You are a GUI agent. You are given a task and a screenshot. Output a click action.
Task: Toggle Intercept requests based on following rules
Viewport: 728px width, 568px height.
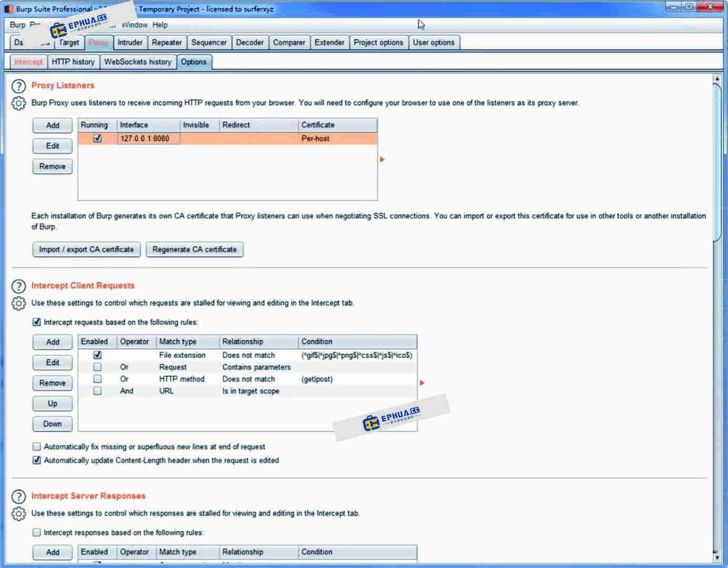(36, 322)
